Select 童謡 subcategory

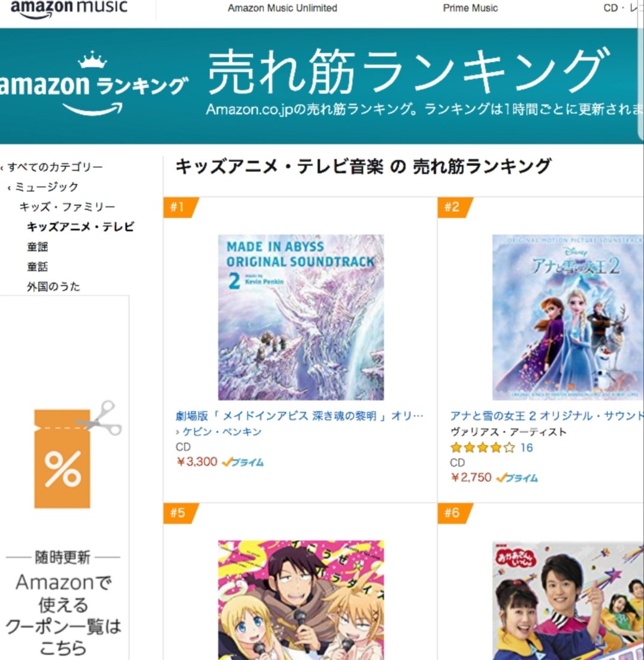point(37,246)
